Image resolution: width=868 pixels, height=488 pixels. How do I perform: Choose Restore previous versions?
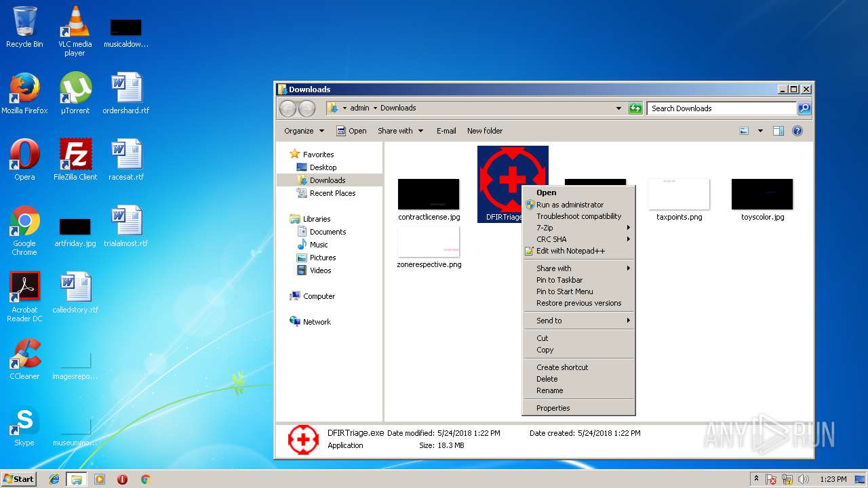point(578,303)
